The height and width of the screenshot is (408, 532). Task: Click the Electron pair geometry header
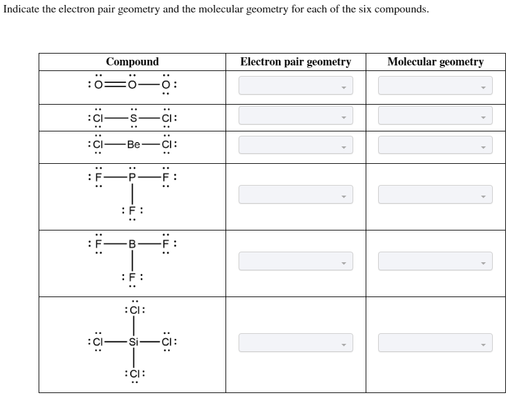pyautogui.click(x=295, y=62)
